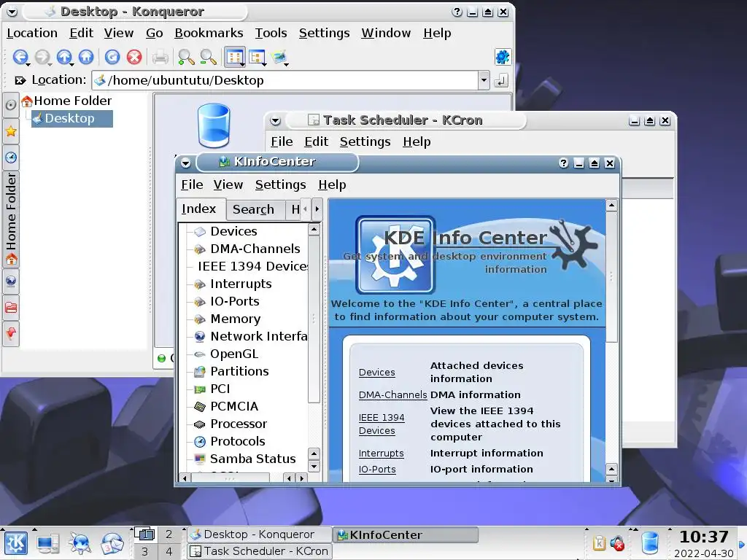Click Klipper clipboard tray icon

pos(600,542)
